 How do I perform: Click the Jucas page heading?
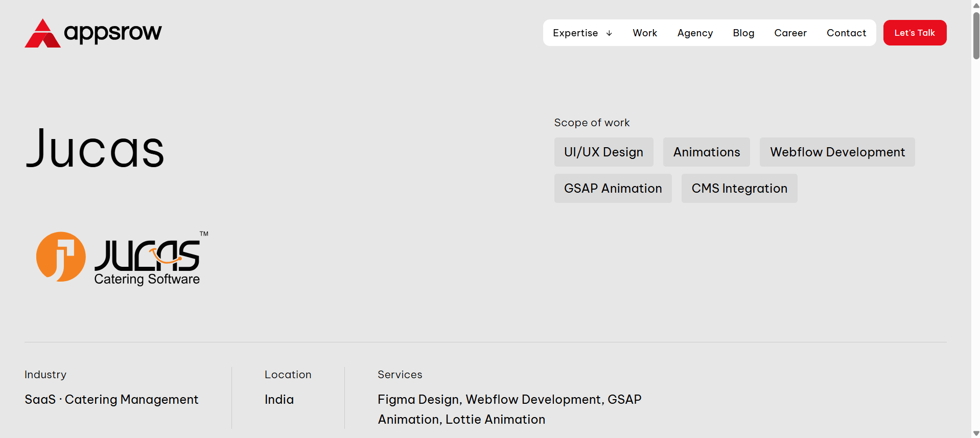tap(95, 148)
